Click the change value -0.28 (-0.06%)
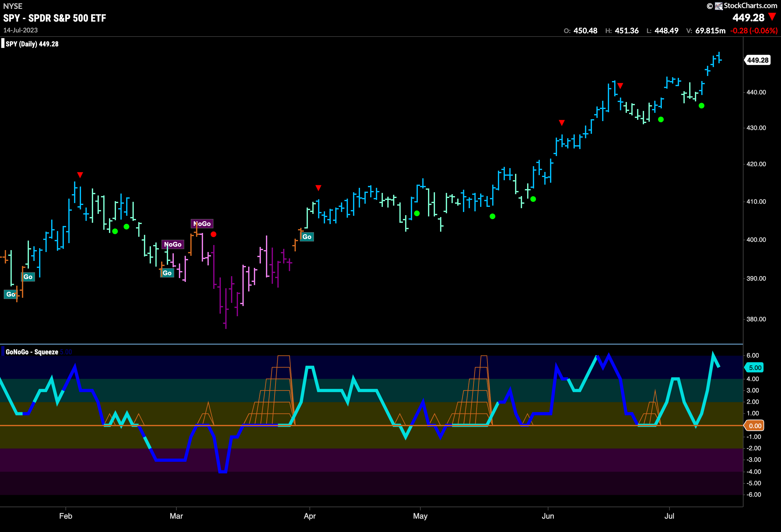This screenshot has width=781, height=532. pos(754,31)
